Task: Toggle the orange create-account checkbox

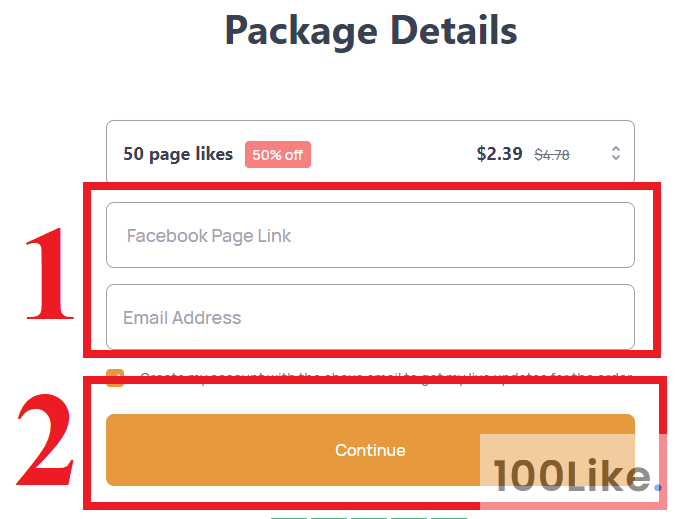Action: 115,376
